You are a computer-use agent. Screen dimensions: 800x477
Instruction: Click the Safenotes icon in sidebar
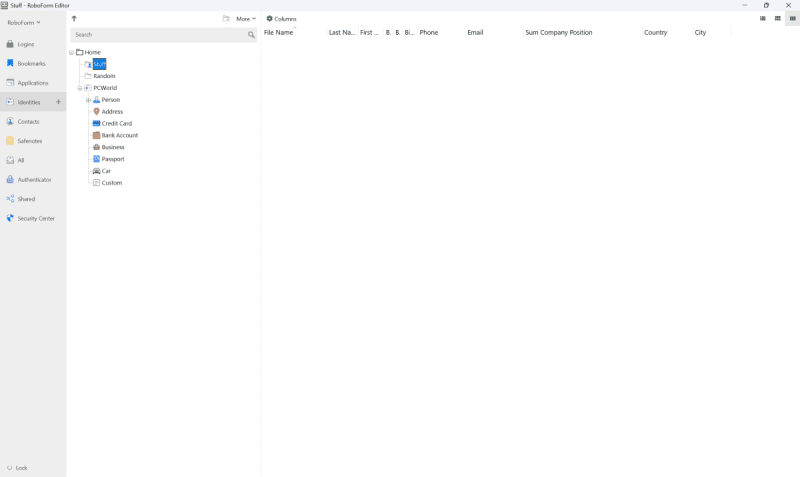10,141
